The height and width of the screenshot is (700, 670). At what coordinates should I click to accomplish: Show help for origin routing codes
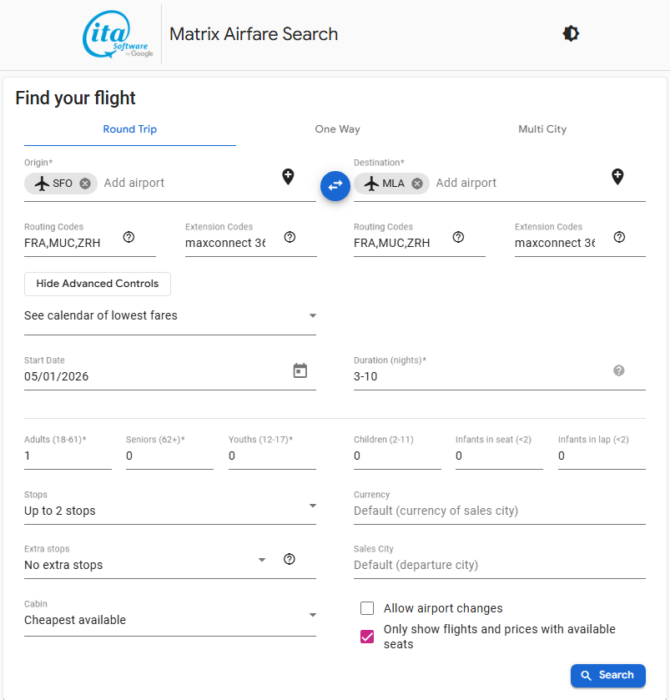tap(129, 237)
